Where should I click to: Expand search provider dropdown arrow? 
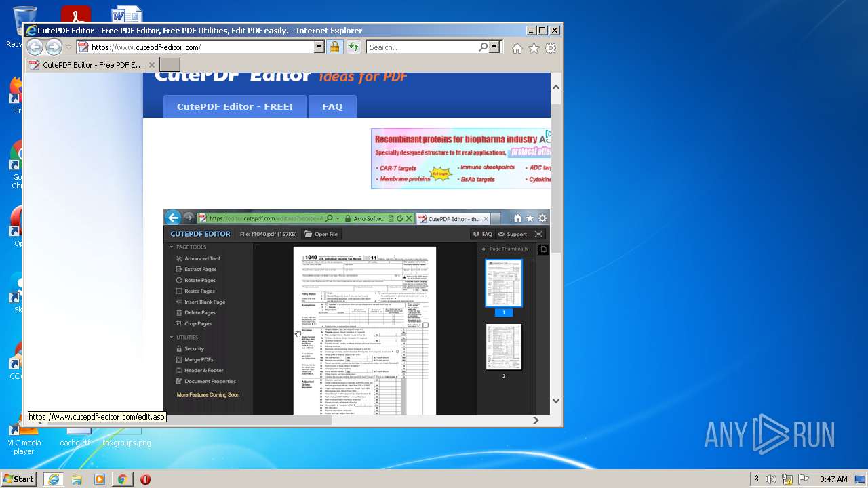click(x=494, y=47)
